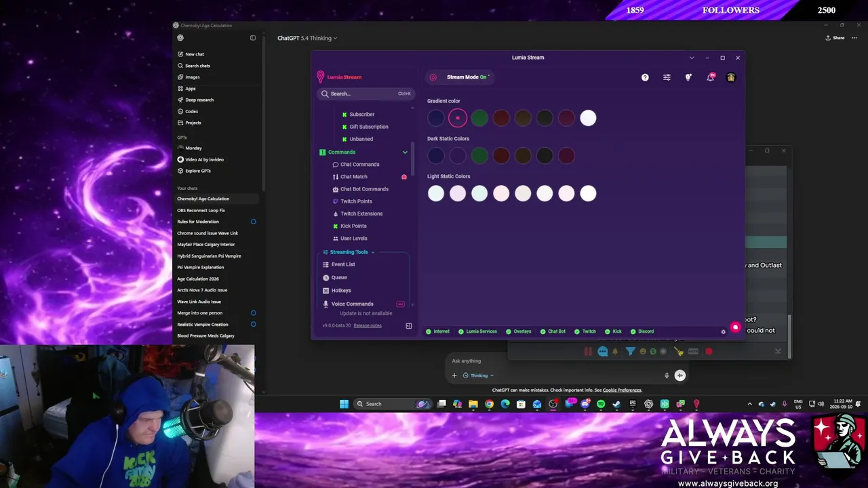Open the help question mark icon in Lumia Stream
Image resolution: width=868 pixels, height=488 pixels.
coord(645,77)
